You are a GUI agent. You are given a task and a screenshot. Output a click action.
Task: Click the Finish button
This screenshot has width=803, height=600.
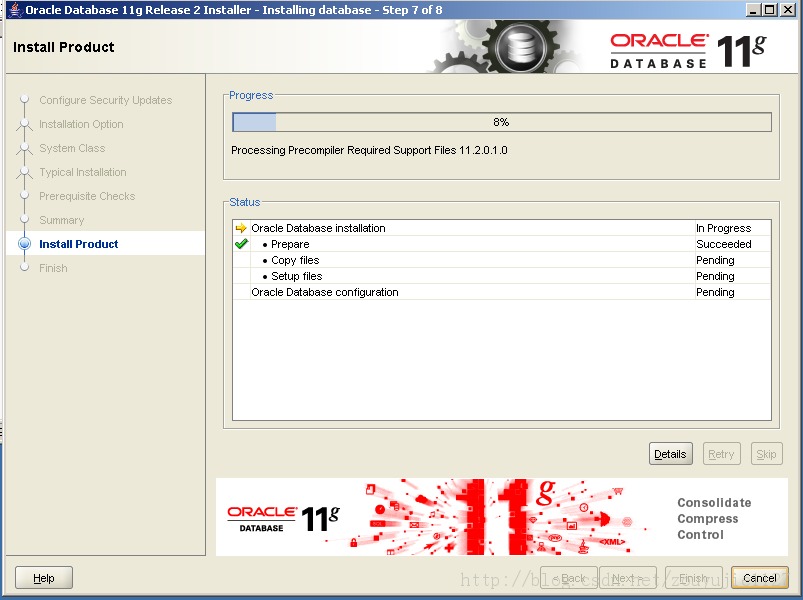(x=693, y=578)
